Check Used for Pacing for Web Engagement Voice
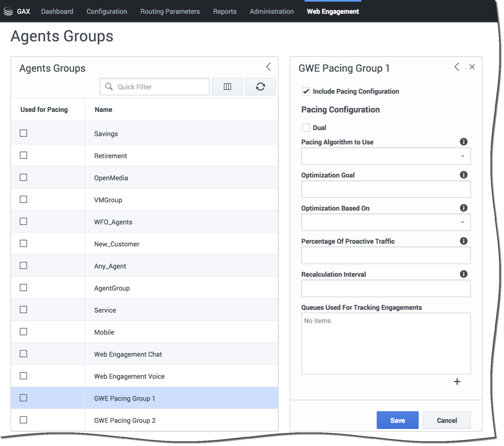Viewport: 504px width, 446px height. pos(23,376)
